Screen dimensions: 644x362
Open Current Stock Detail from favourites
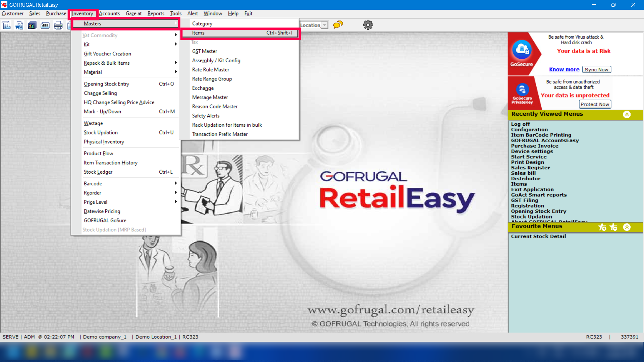tap(538, 236)
